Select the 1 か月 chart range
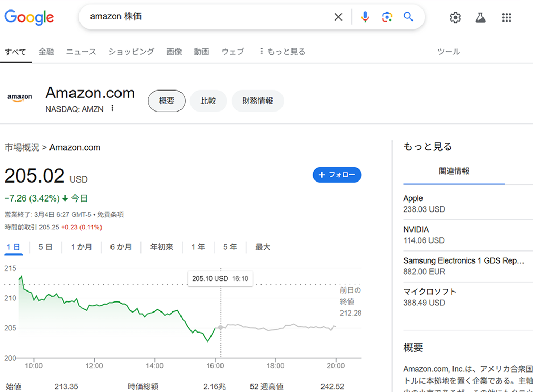Screen dimensions: 533x392 coord(81,247)
